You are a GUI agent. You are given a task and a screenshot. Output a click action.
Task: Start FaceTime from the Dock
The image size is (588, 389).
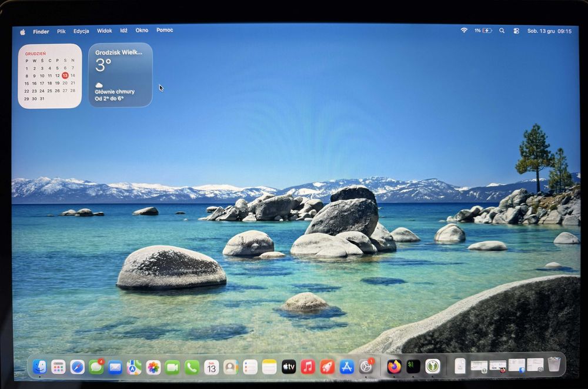[x=172, y=368]
